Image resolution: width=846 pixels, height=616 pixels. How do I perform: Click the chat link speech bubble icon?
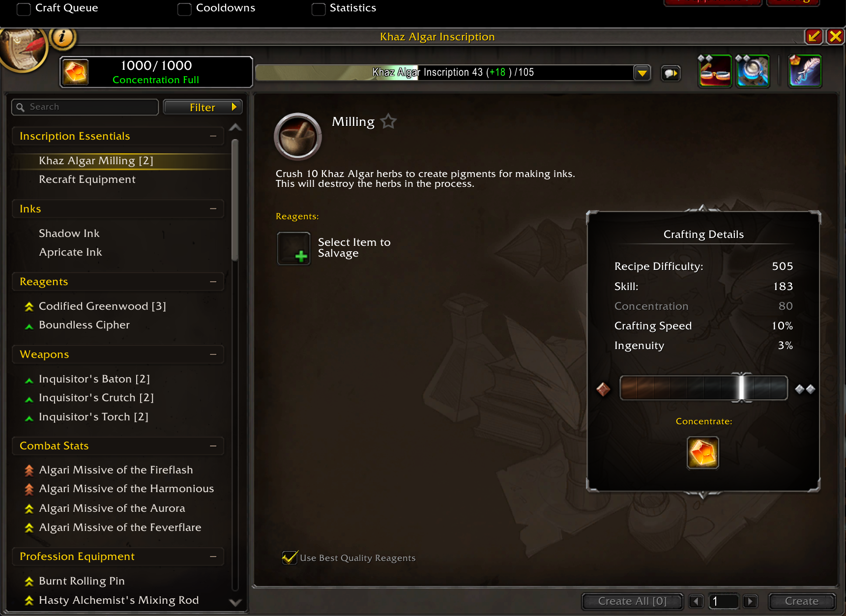tap(671, 73)
